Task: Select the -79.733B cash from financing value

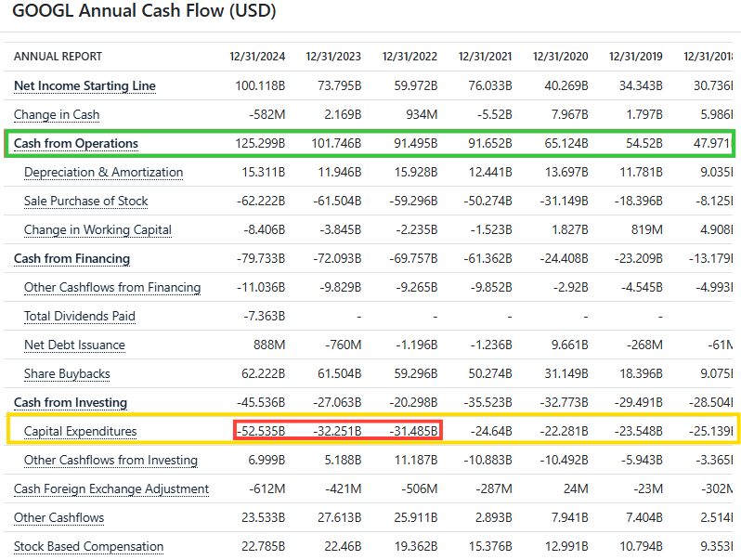Action: (261, 259)
